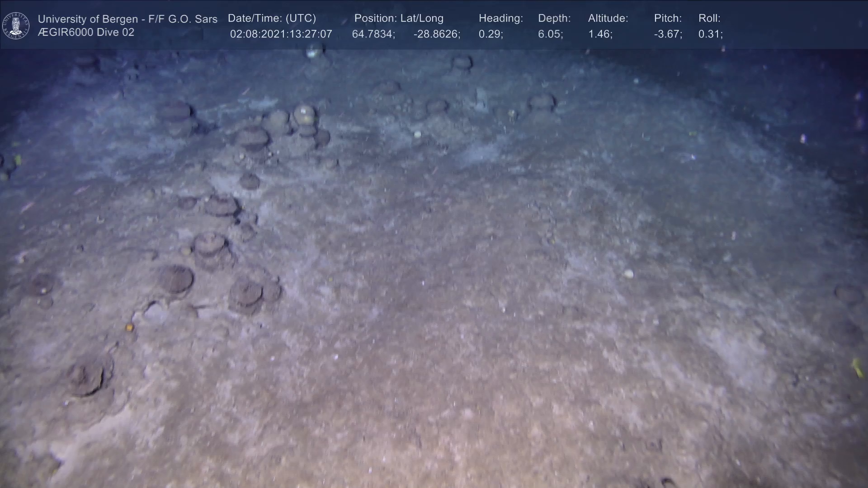Image resolution: width=868 pixels, height=488 pixels.
Task: Click the University of Bergen seal logo
Action: click(16, 25)
